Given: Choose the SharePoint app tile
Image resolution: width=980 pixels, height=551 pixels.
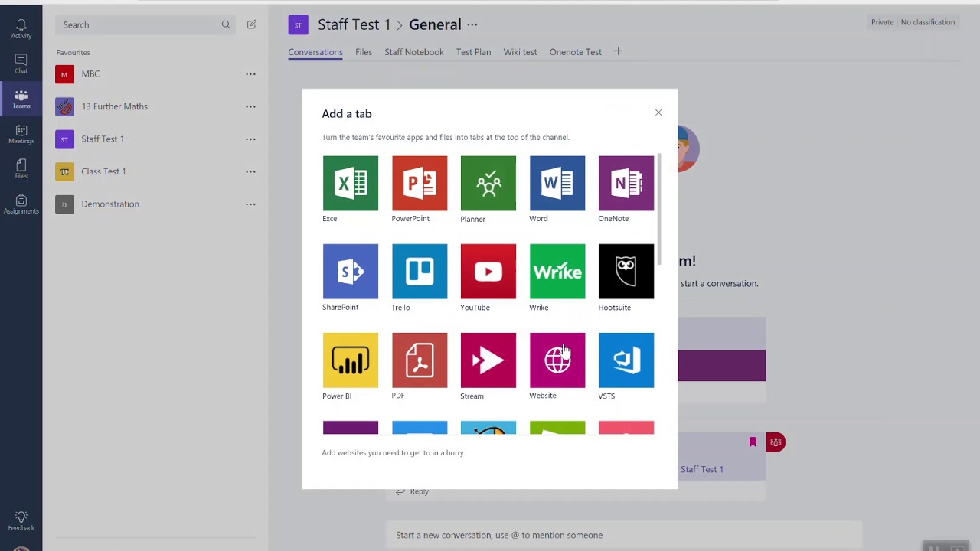Looking at the screenshot, I should tap(351, 272).
